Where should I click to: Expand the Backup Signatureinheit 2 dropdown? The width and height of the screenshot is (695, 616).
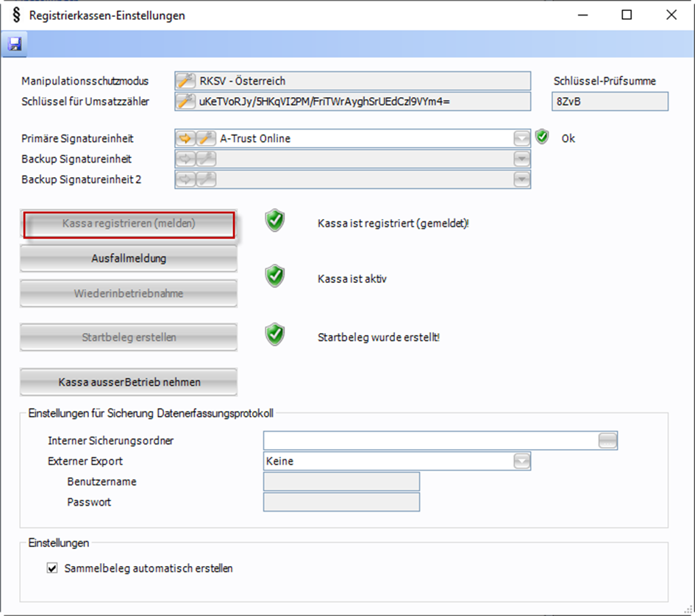[521, 179]
